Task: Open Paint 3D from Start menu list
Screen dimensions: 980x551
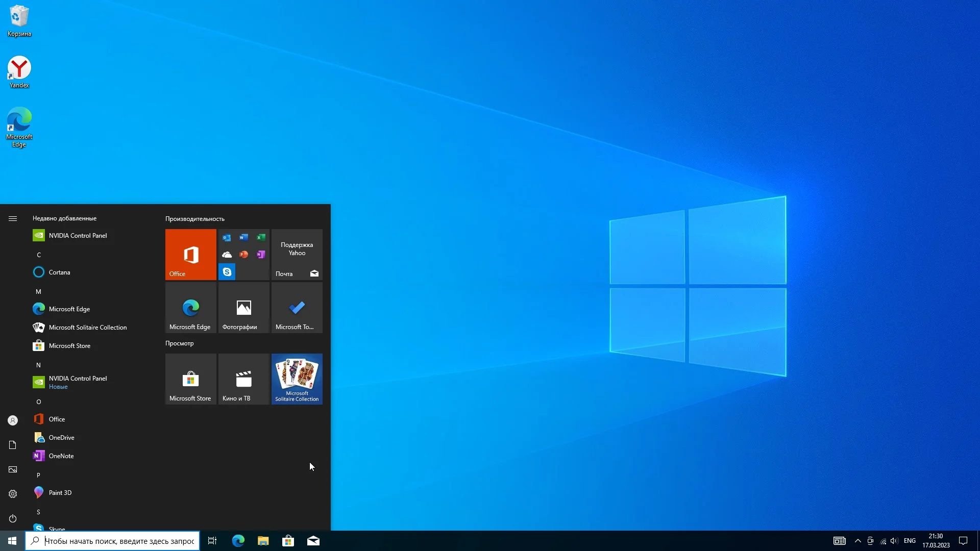Action: tap(60, 492)
